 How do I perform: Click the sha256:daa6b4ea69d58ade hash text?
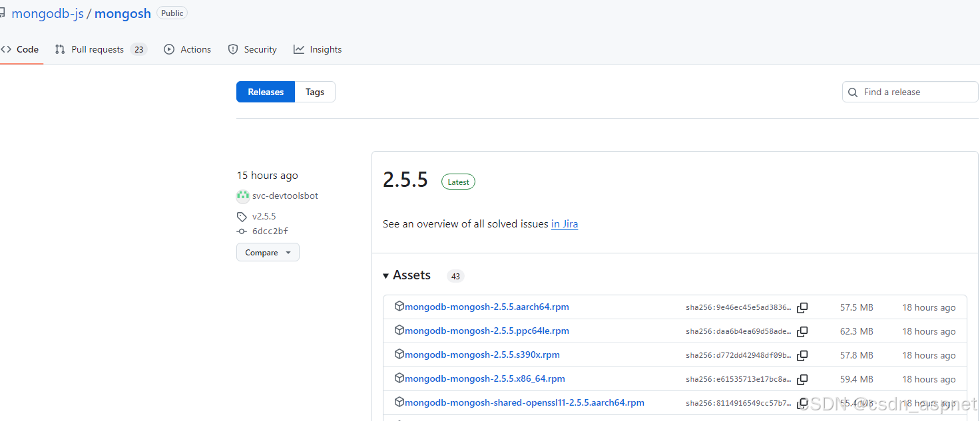click(x=739, y=331)
